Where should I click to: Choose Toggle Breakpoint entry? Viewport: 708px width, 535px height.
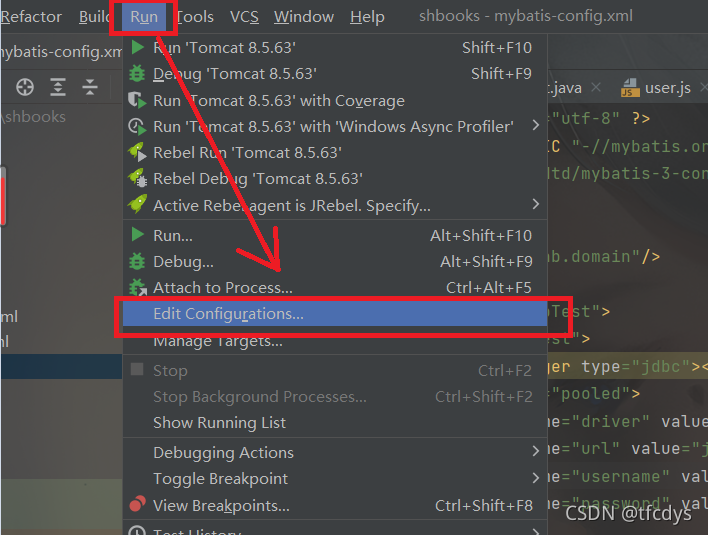(x=335, y=479)
